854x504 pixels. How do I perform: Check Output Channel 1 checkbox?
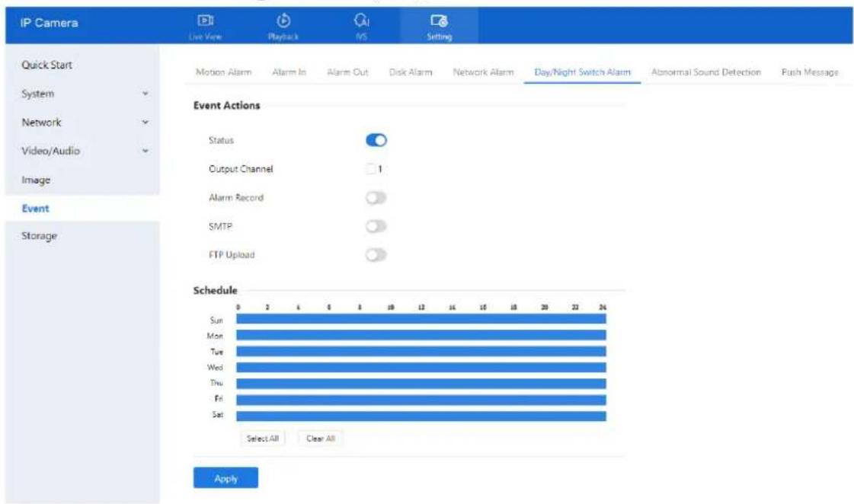[x=371, y=169]
